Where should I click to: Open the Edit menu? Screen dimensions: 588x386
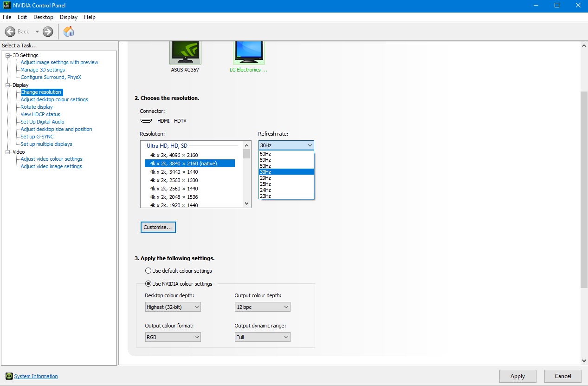(22, 17)
